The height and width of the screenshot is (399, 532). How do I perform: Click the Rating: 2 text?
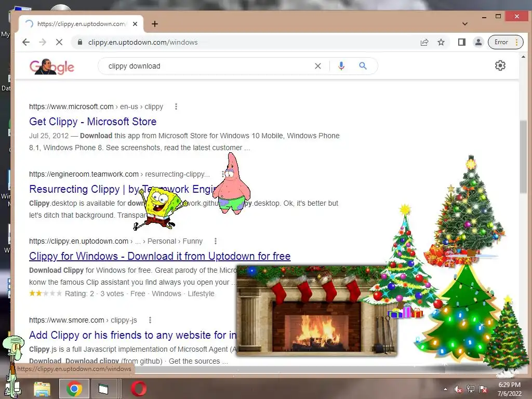click(x=79, y=294)
